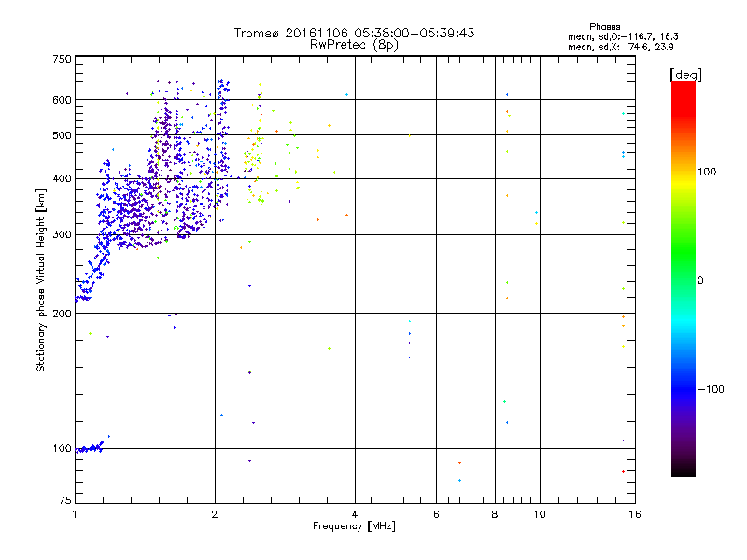Click the y-axis tick label '200'
Screen dimensions: 747x560
62,314
